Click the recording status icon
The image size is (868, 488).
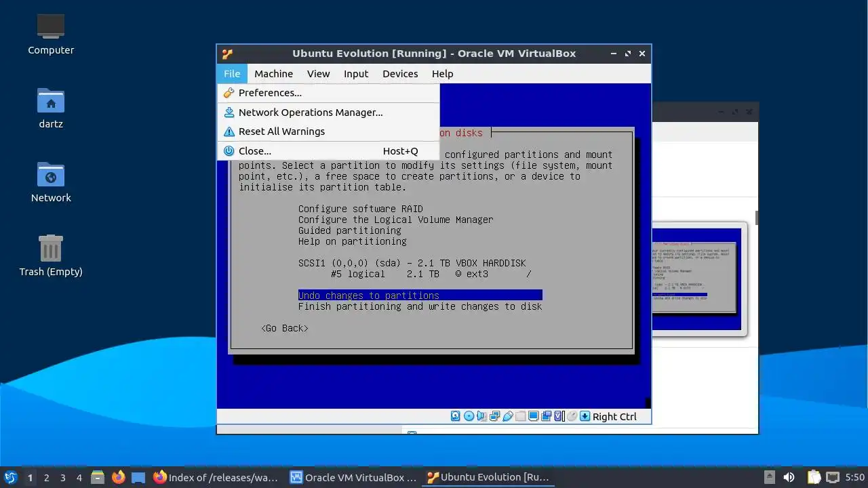pos(546,416)
